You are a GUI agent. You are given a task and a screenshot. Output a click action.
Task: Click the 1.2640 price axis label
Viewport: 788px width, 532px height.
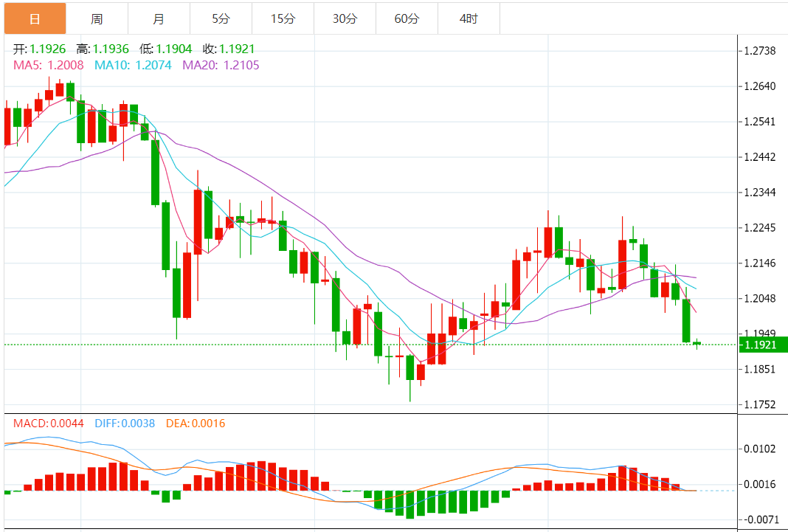pyautogui.click(x=760, y=86)
